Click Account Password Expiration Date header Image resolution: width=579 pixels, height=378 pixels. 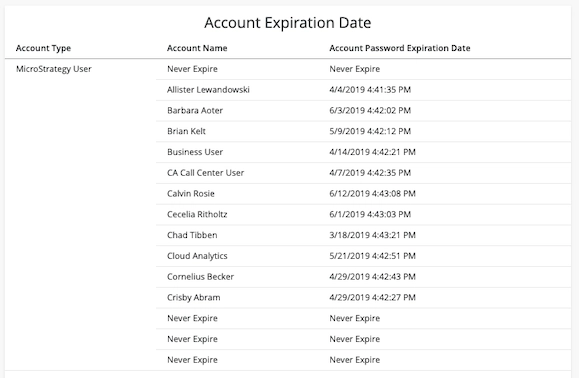tap(400, 48)
